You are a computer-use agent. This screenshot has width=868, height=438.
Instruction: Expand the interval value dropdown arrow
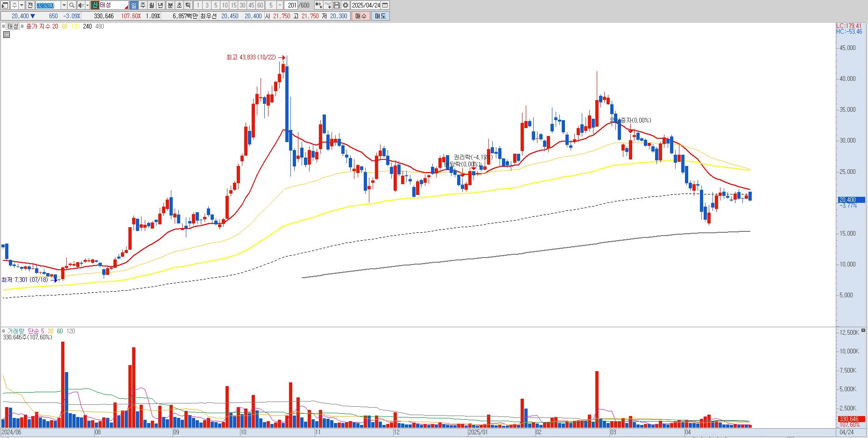tap(280, 5)
